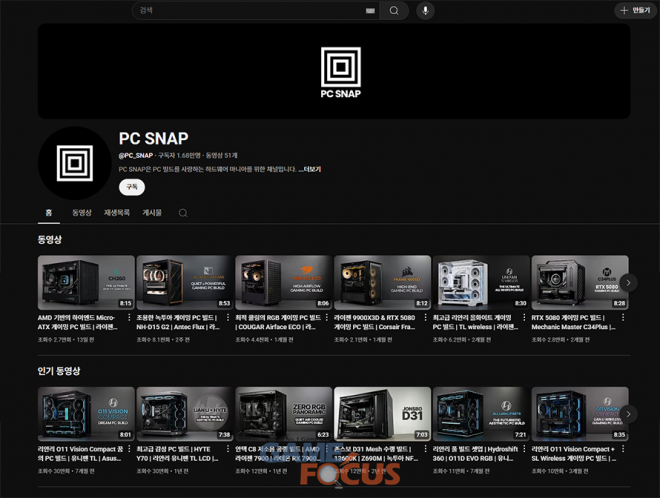
Task: Open options menu for Hydroshift 360 video
Action: [524, 449]
